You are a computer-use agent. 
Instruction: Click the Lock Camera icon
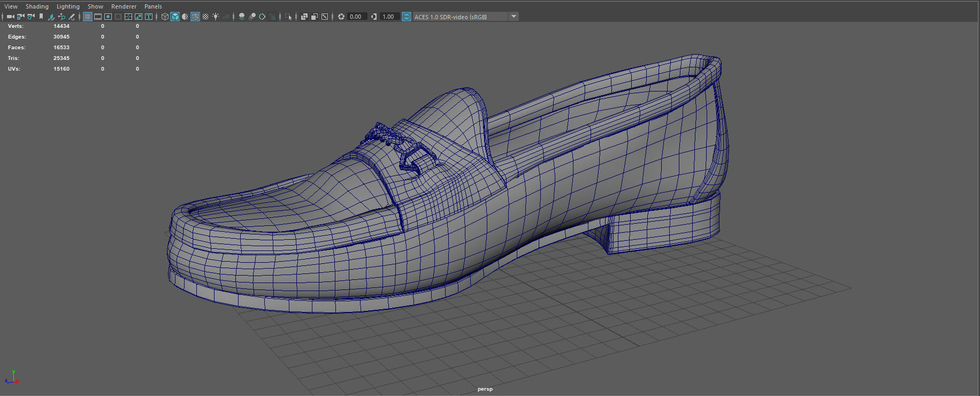(20, 17)
